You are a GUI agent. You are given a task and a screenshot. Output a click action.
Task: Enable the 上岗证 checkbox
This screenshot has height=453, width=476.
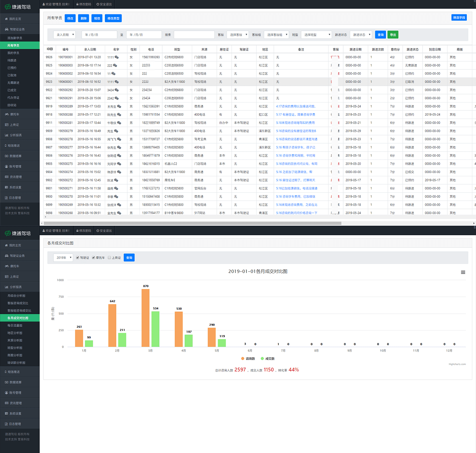(110, 258)
